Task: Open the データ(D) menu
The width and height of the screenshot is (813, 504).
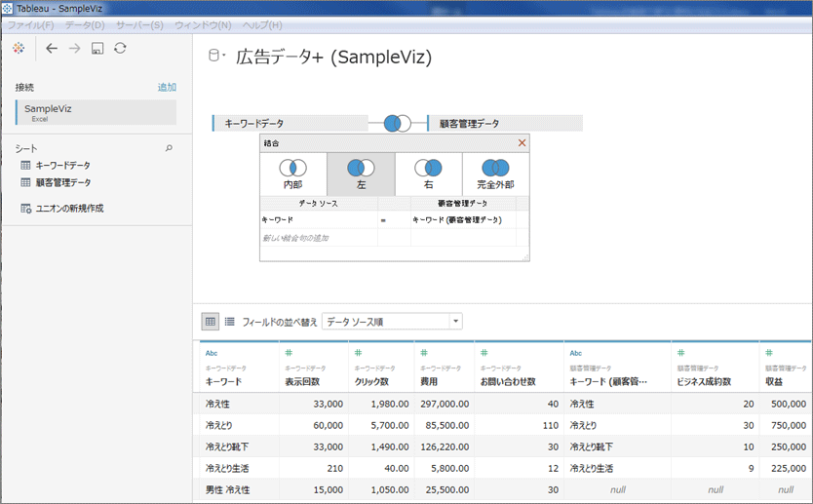Action: point(85,25)
